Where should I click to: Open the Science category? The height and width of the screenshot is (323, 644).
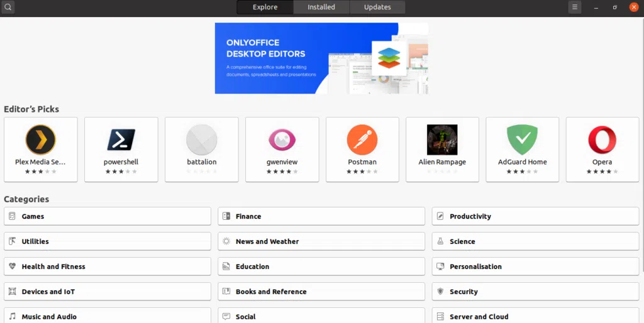535,241
